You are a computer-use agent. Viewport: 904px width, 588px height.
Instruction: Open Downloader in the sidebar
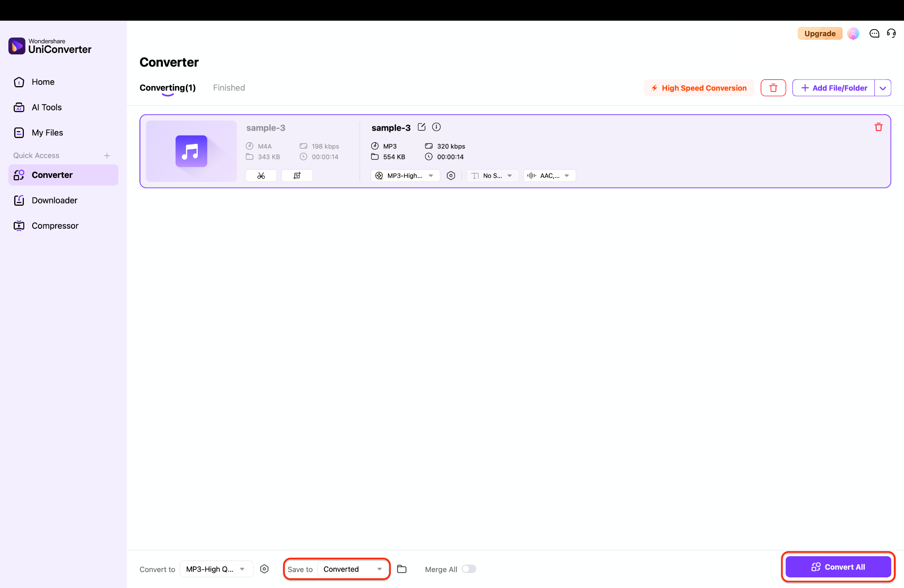54,200
